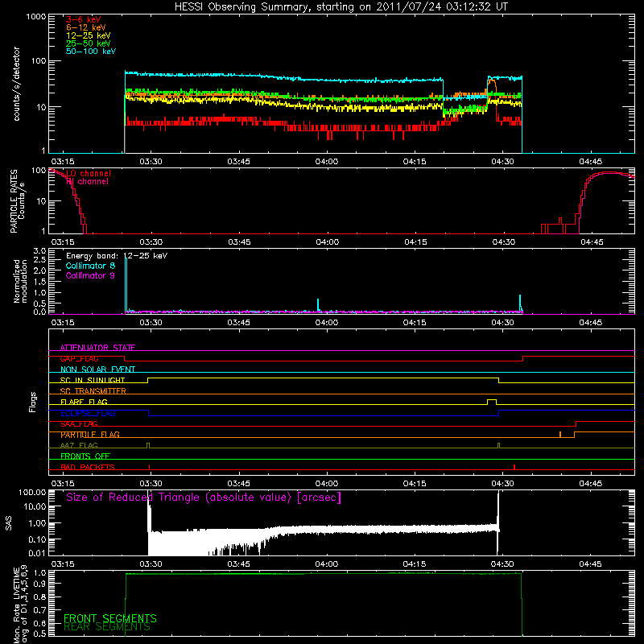This screenshot has width=644, height=644.
Task: Click the NON_SOLAR_EVENT flag label
Action: (x=97, y=369)
